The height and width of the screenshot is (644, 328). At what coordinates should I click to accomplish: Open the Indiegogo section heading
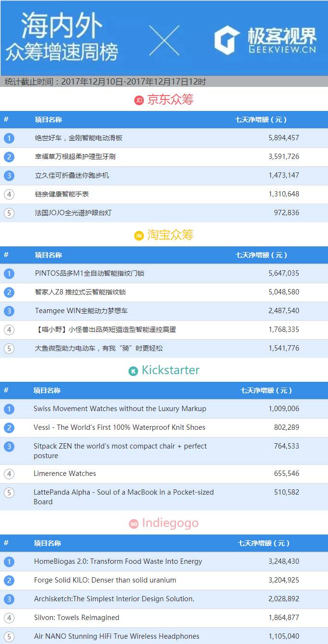pos(170,523)
